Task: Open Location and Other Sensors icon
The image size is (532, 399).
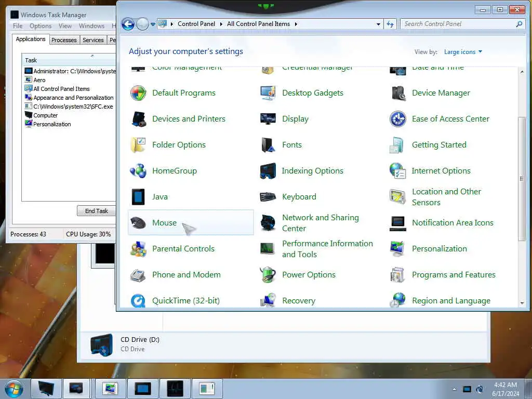Action: [x=397, y=197]
